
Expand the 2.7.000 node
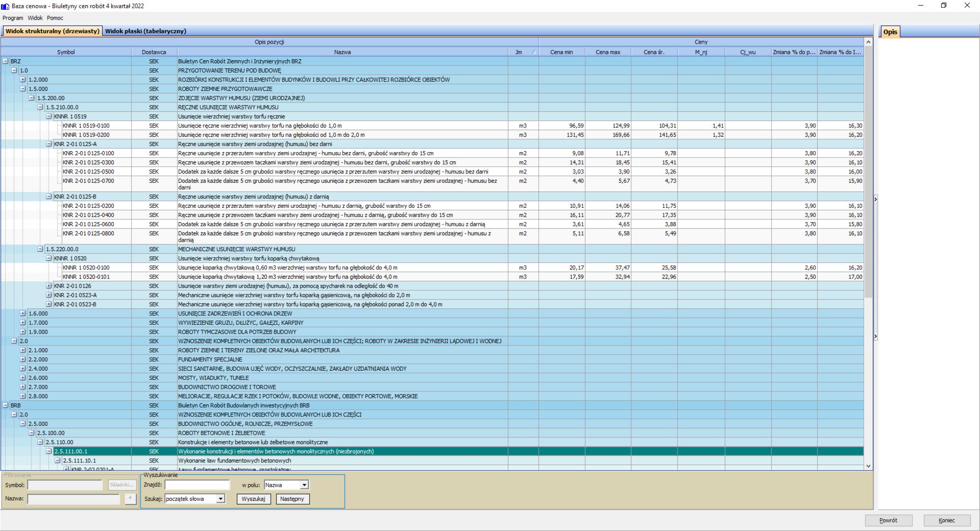point(23,387)
